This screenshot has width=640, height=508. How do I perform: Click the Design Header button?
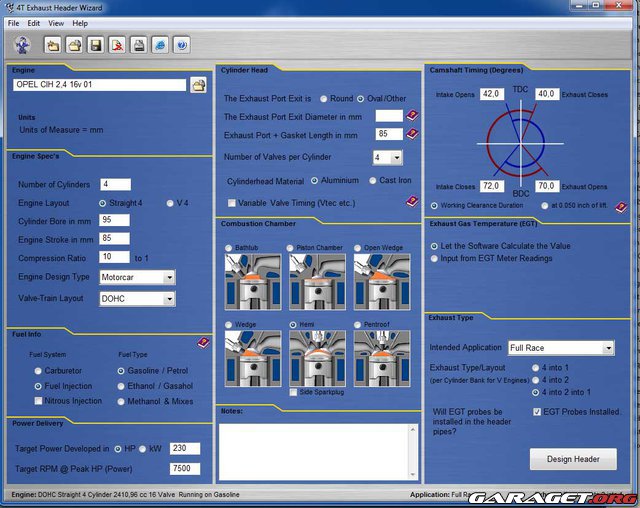pyautogui.click(x=573, y=459)
